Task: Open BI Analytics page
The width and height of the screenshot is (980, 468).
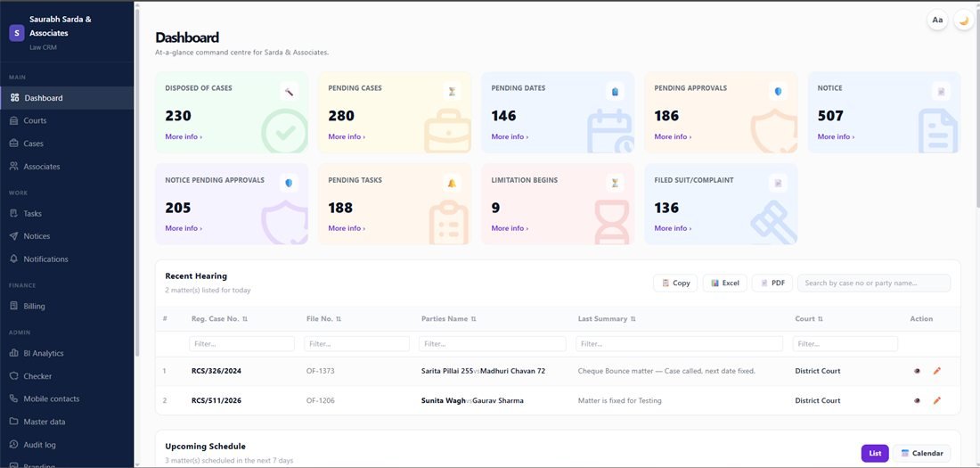Action: (x=67, y=353)
